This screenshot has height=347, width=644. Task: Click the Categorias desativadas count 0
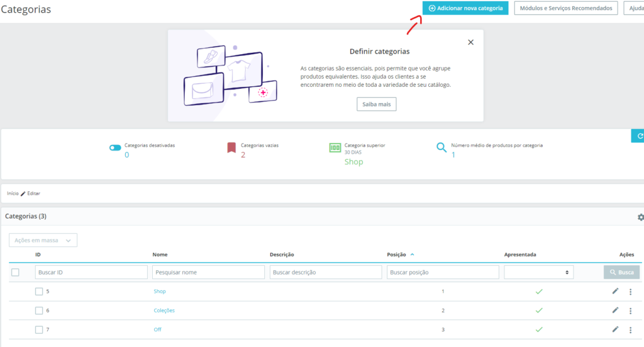[127, 155]
